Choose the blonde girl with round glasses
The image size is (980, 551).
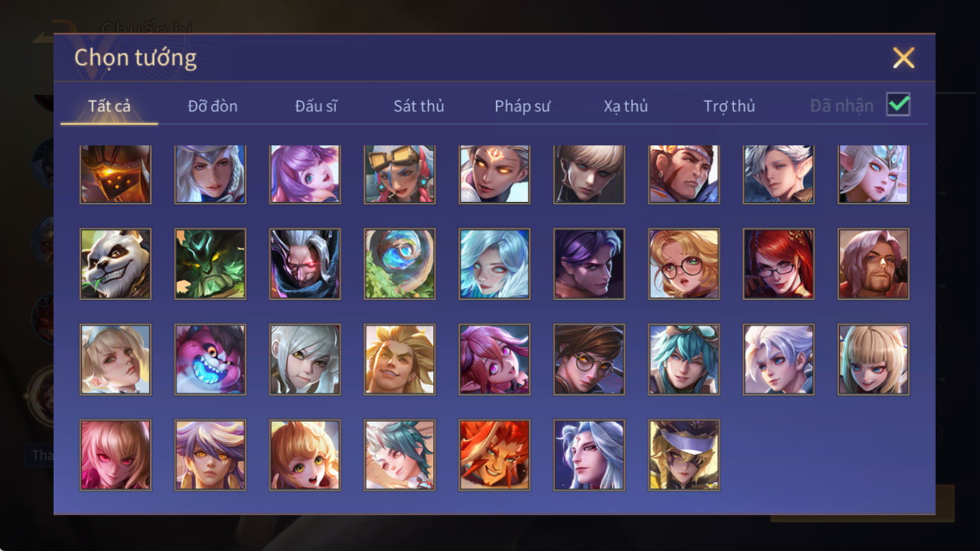[684, 264]
